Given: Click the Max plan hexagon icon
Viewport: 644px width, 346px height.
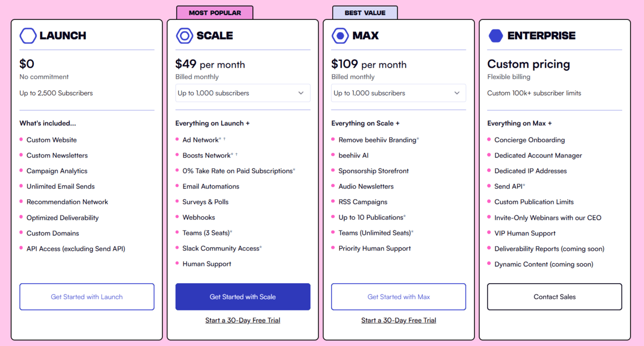Looking at the screenshot, I should pos(339,35).
